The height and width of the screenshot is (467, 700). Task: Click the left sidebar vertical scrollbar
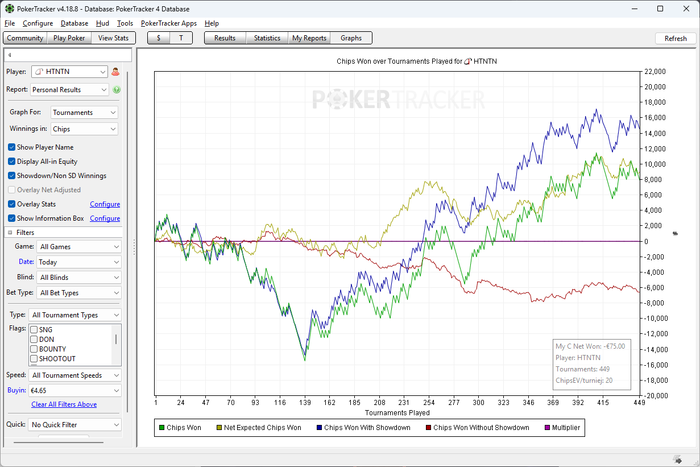pos(128,241)
